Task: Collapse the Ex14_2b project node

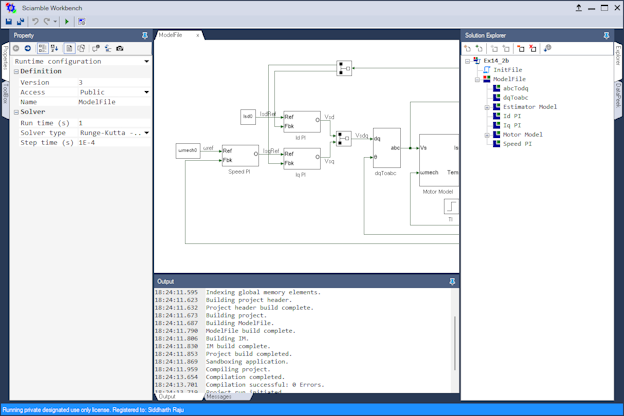Action: tap(468, 61)
